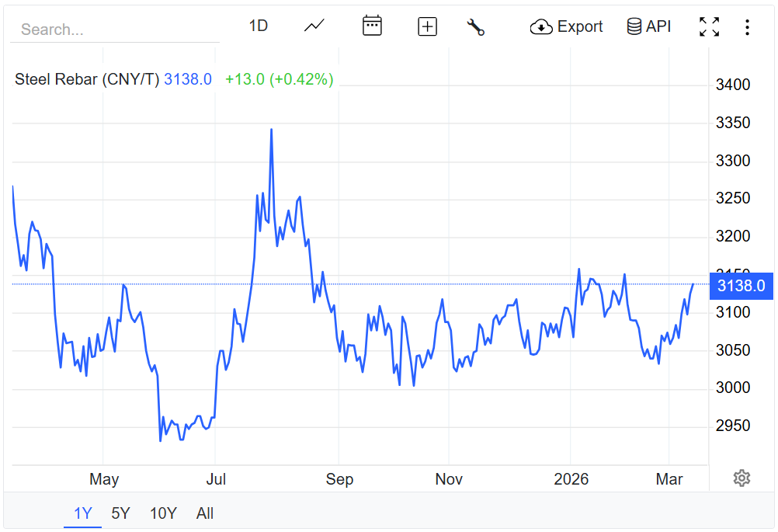The image size is (778, 532).
Task: Click the +13.0 (+0.42%) change value
Action: (x=279, y=79)
